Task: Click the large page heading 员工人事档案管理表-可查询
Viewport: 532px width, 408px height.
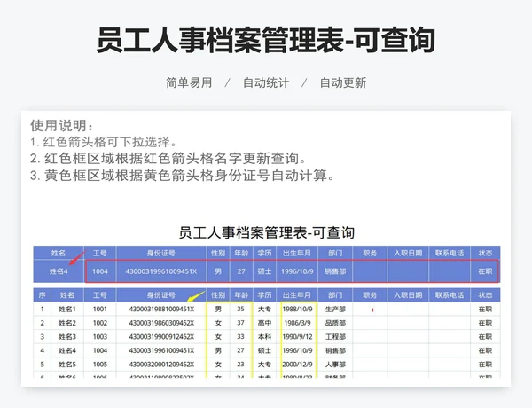Action: 266,41
